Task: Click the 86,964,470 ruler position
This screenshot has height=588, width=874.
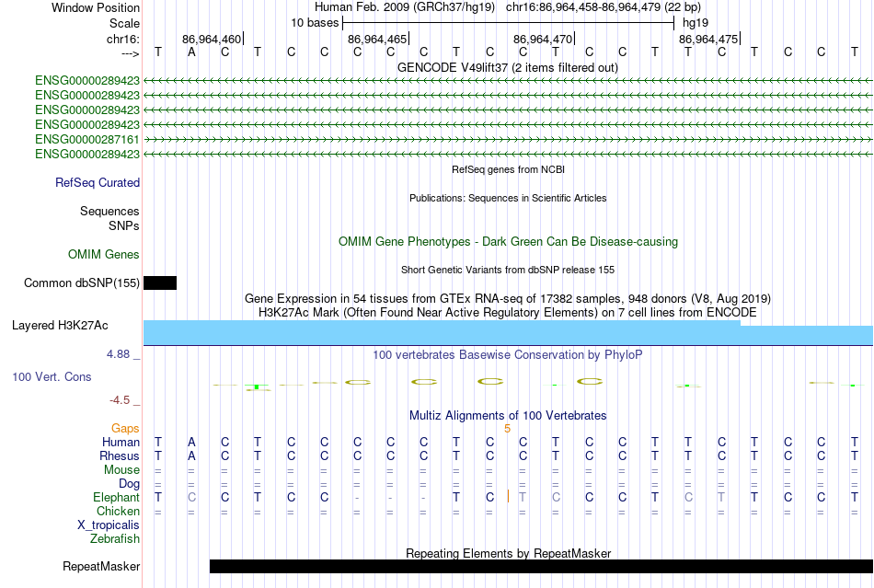Action: click(x=543, y=40)
